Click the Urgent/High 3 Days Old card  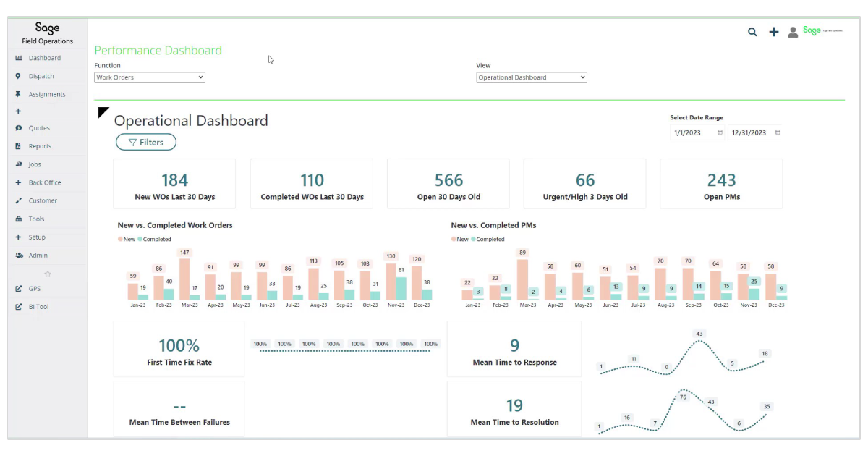(584, 184)
